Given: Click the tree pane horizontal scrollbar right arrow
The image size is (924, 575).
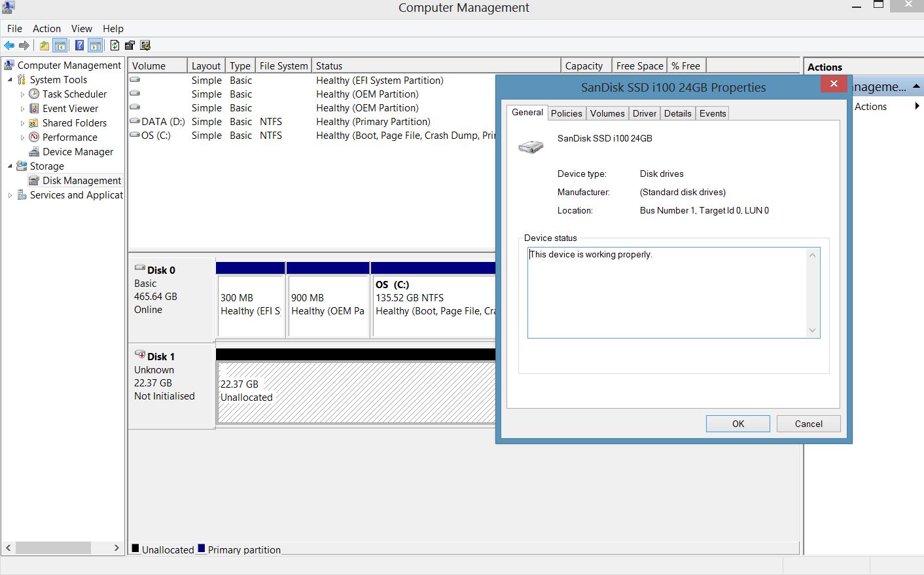Looking at the screenshot, I should click(x=116, y=547).
